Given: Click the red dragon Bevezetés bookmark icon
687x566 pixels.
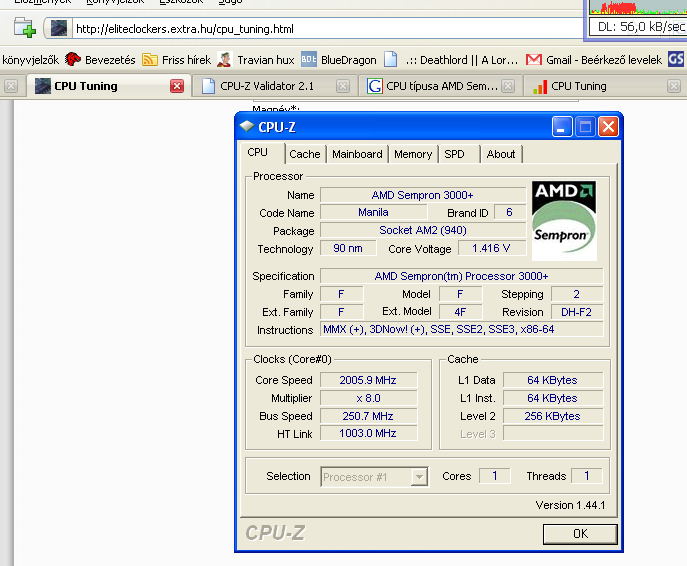Looking at the screenshot, I should tap(73, 59).
